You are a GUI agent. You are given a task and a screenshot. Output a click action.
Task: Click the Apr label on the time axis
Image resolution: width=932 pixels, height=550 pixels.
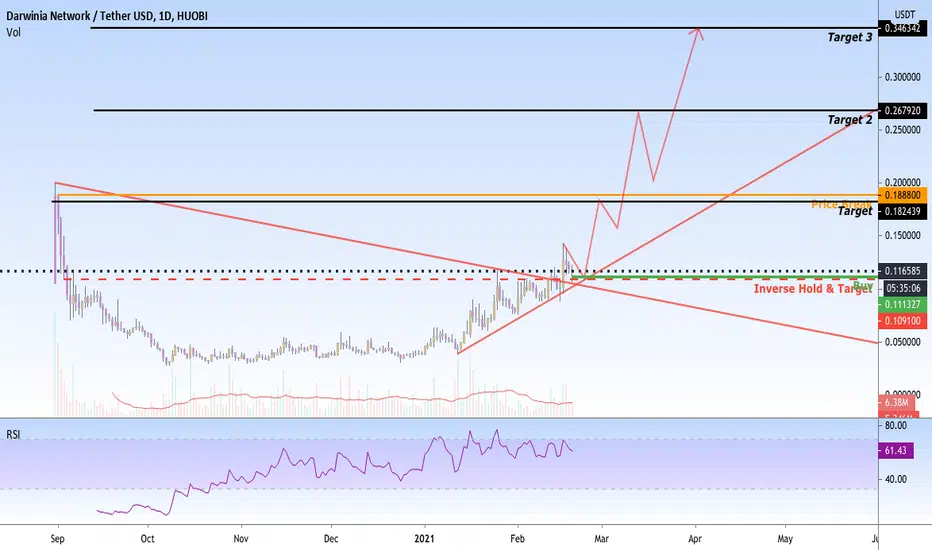pyautogui.click(x=695, y=539)
